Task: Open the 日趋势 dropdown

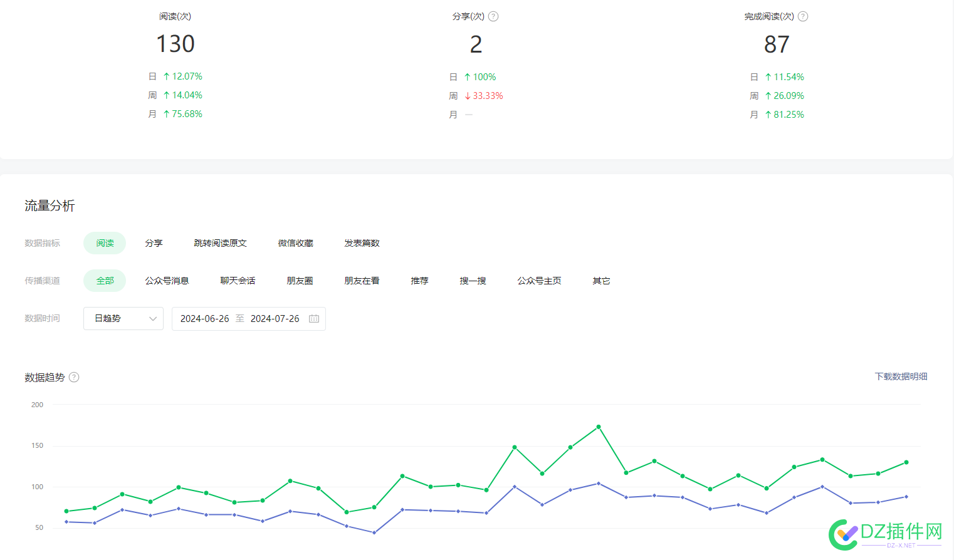Action: (123, 319)
